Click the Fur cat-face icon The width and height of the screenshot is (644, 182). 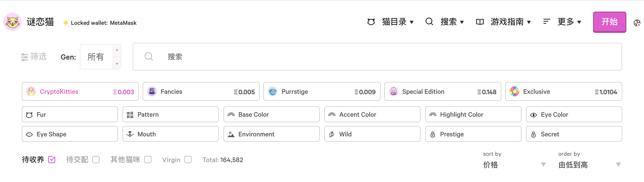pyautogui.click(x=29, y=115)
